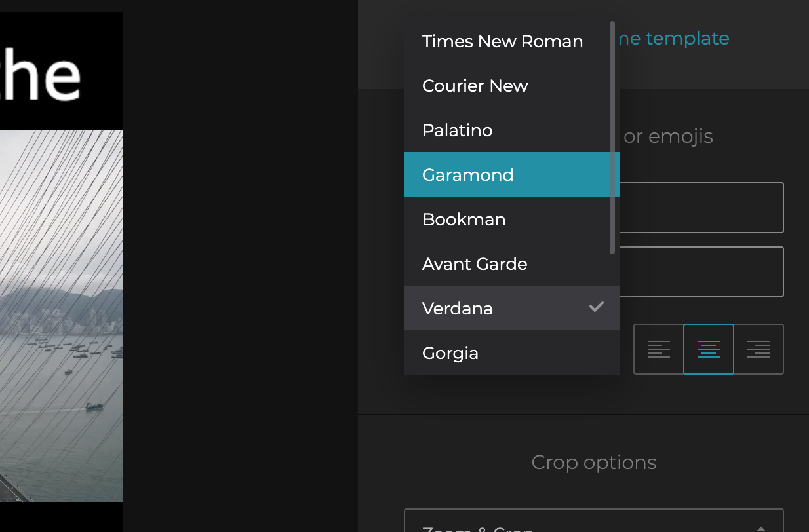Click the Crop options section heading
The image size is (809, 532).
click(x=593, y=463)
